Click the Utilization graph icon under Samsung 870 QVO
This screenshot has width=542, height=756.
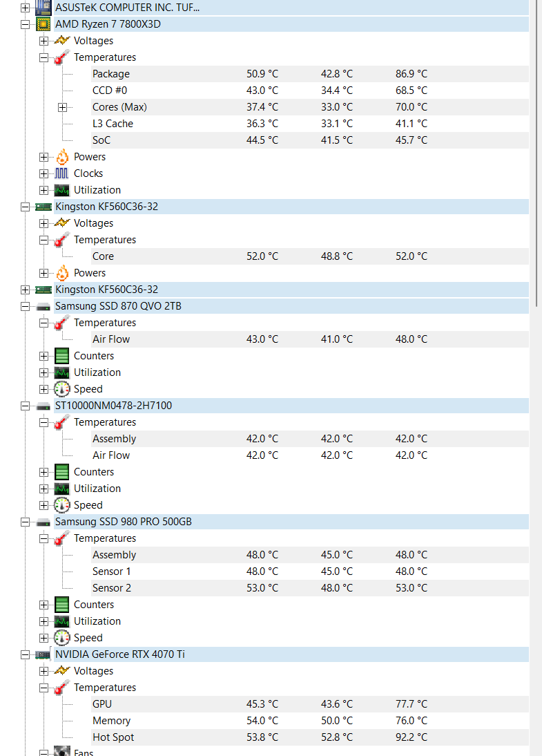pyautogui.click(x=61, y=372)
